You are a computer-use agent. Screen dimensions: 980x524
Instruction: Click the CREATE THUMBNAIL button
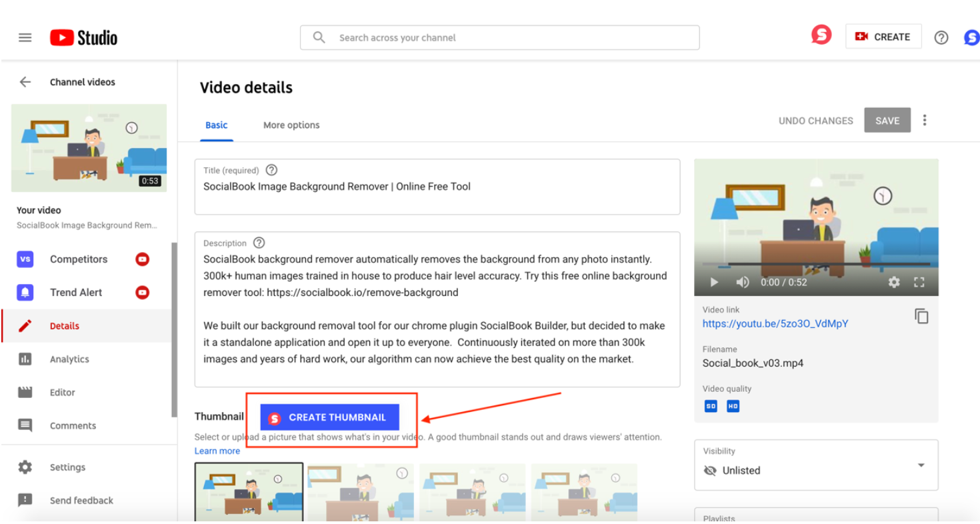[329, 417]
